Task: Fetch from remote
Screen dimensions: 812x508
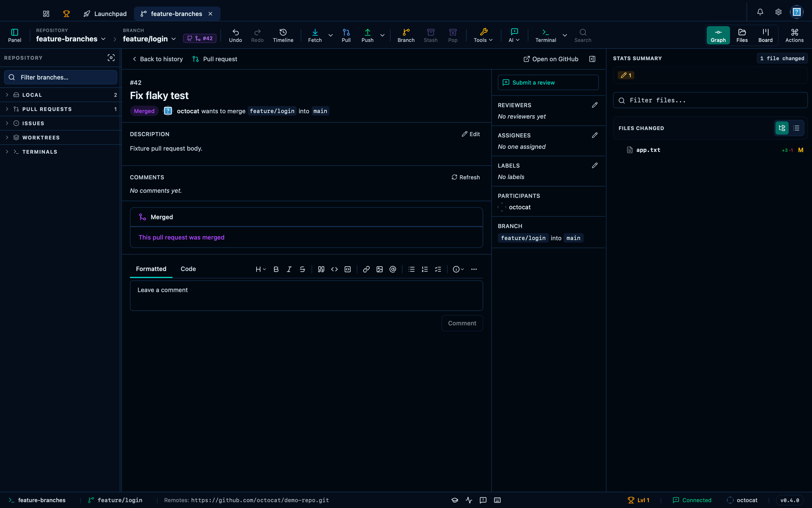Action: pyautogui.click(x=315, y=35)
